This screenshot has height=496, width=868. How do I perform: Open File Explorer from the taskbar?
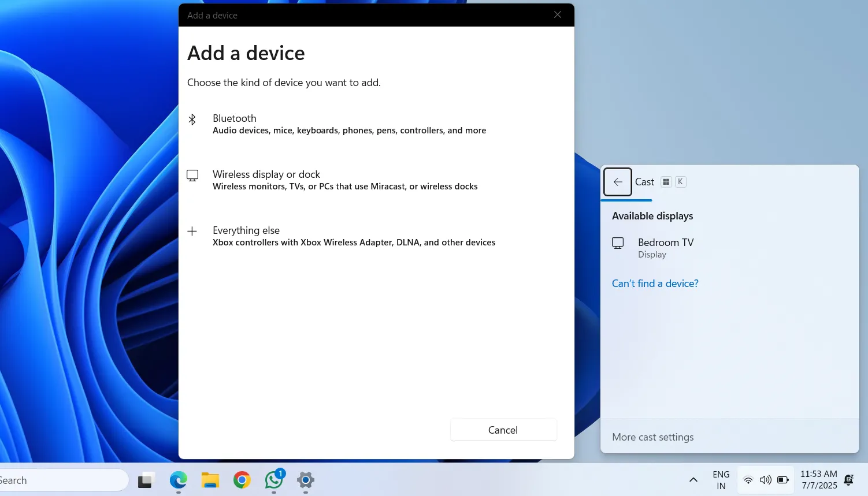209,480
